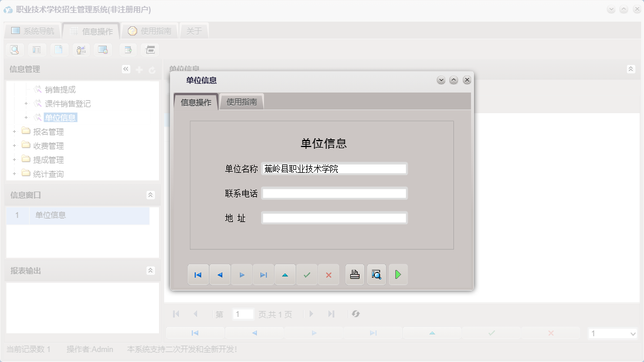644x362 pixels.
Task: Go to next page in the pagination bar
Action: 311,314
